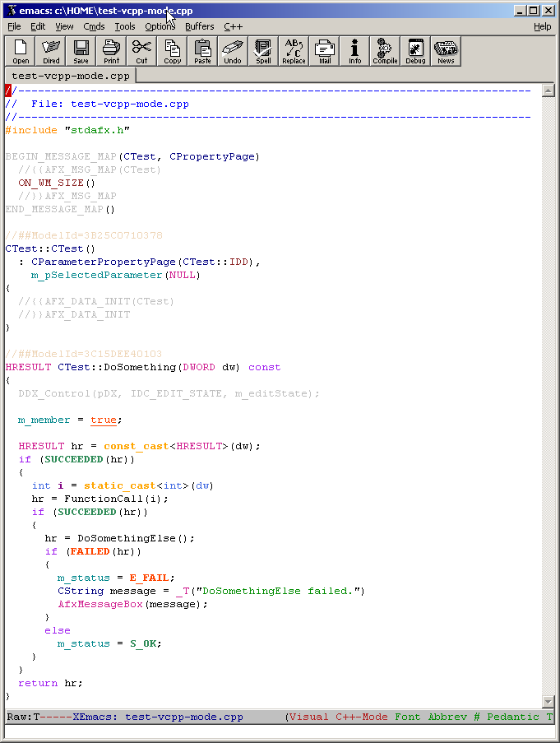Click the Spell check toolbar icon
This screenshot has height=743, width=560.
(263, 51)
